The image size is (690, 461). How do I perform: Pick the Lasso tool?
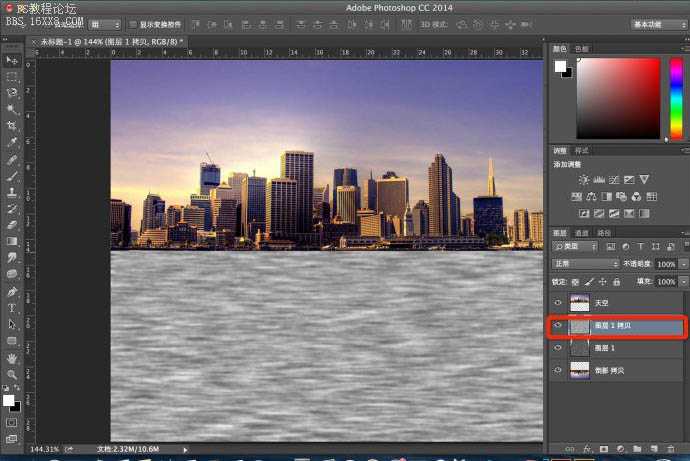pos(12,93)
